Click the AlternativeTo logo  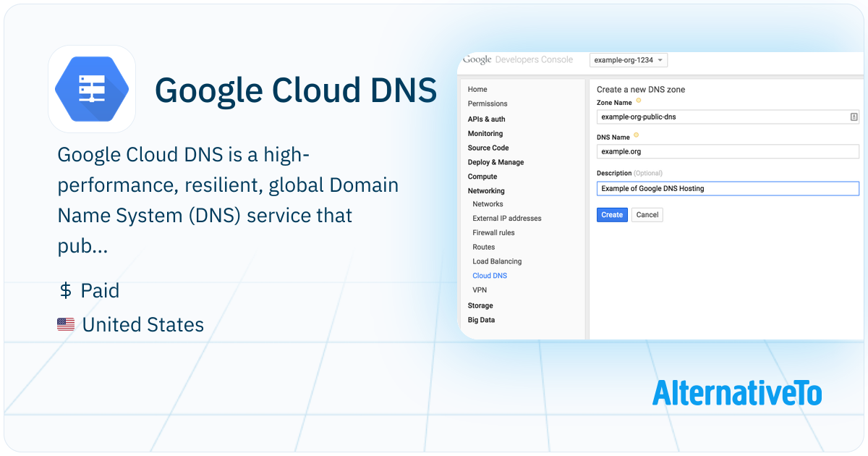(737, 392)
